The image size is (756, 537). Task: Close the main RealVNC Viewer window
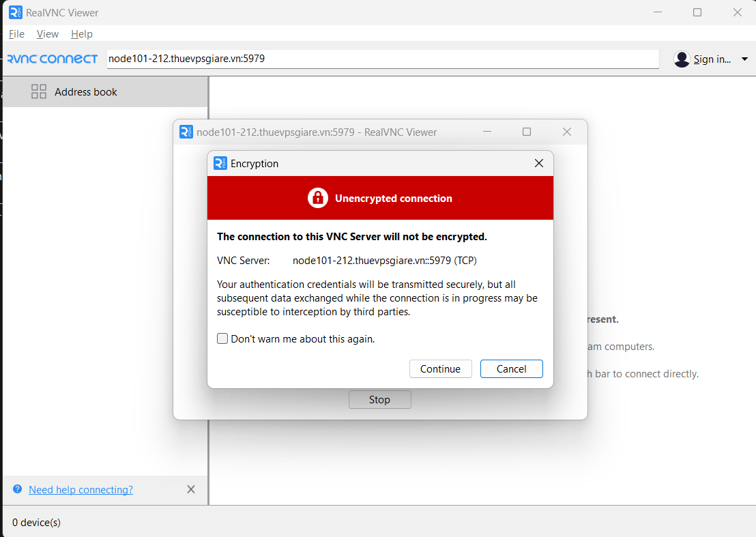click(x=738, y=12)
